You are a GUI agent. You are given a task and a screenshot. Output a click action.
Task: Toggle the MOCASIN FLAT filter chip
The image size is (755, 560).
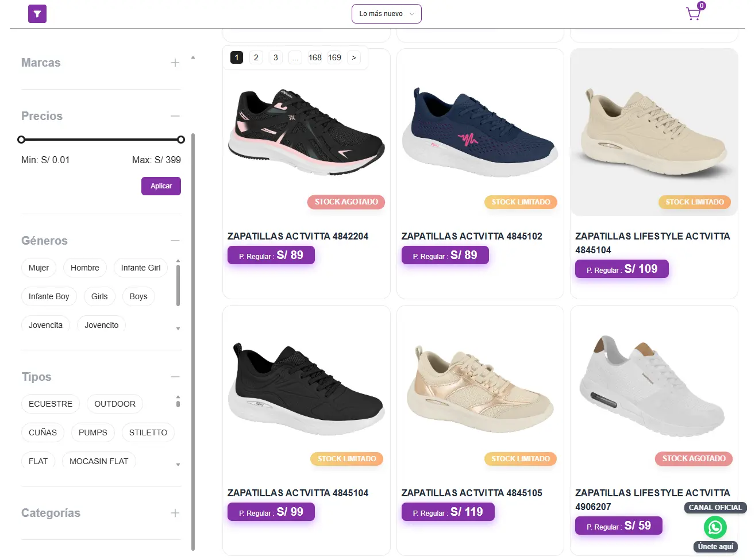(99, 461)
